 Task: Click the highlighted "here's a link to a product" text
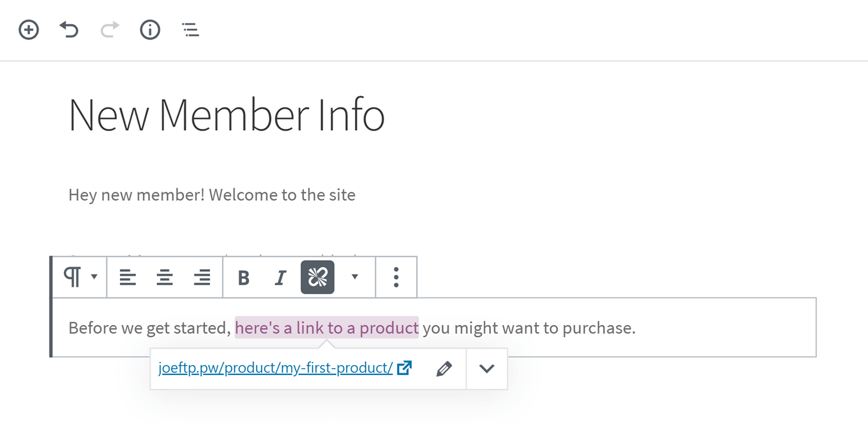tap(327, 327)
